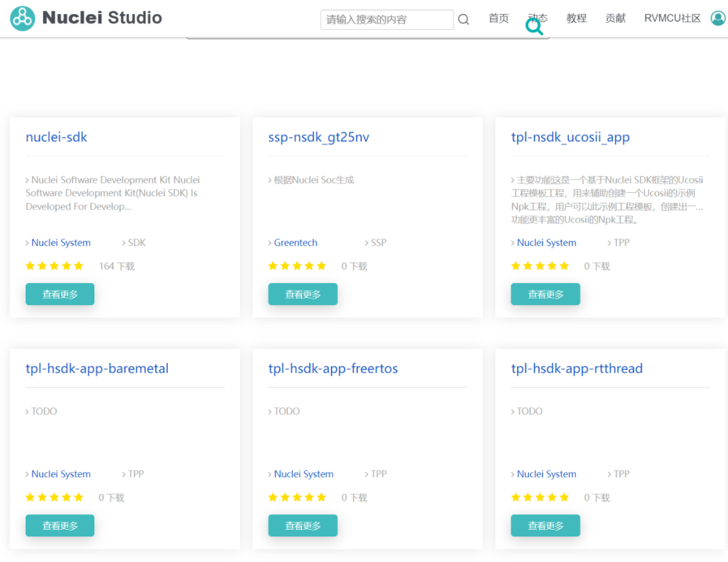
Task: Select the TPP tag on tpl-hsdk-app-baremetal card
Action: click(x=135, y=474)
